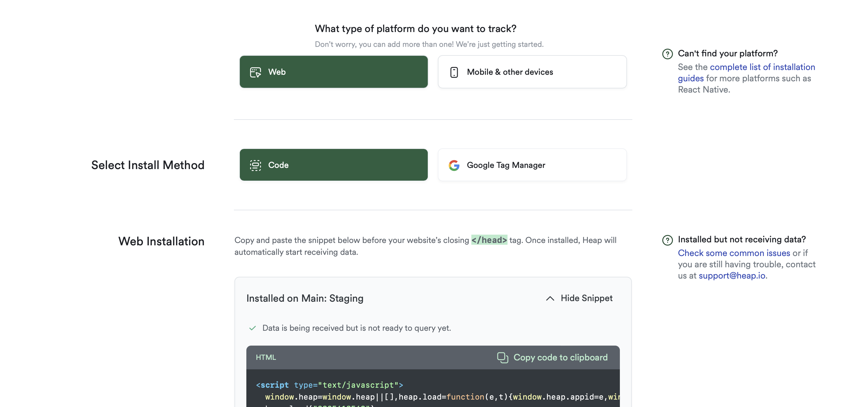
Task: Click the green data received checkmark
Action: click(x=252, y=328)
